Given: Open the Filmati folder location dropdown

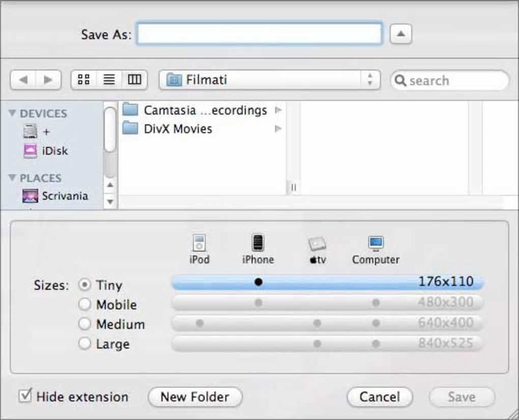Looking at the screenshot, I should (x=269, y=80).
